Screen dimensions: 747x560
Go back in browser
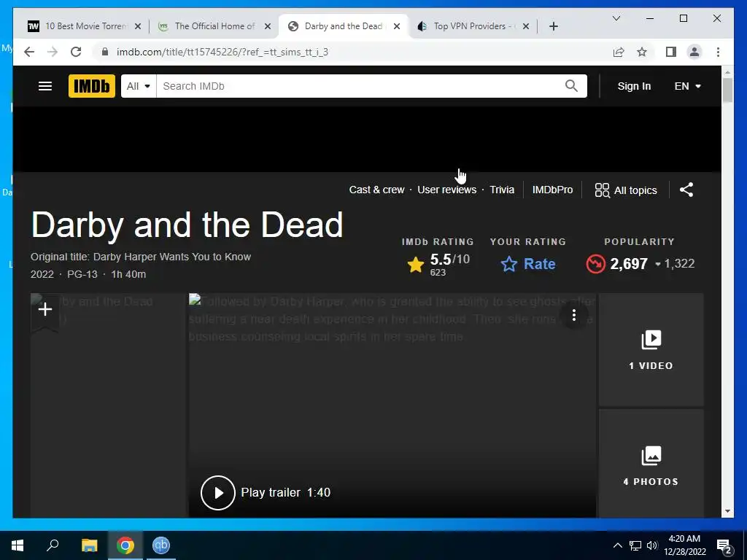(x=29, y=52)
